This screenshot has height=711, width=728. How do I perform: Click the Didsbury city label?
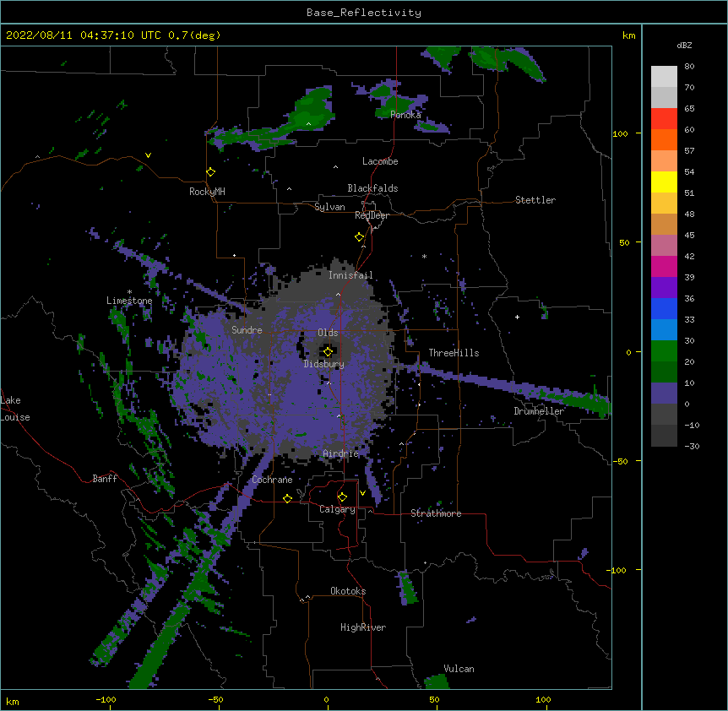coord(323,364)
